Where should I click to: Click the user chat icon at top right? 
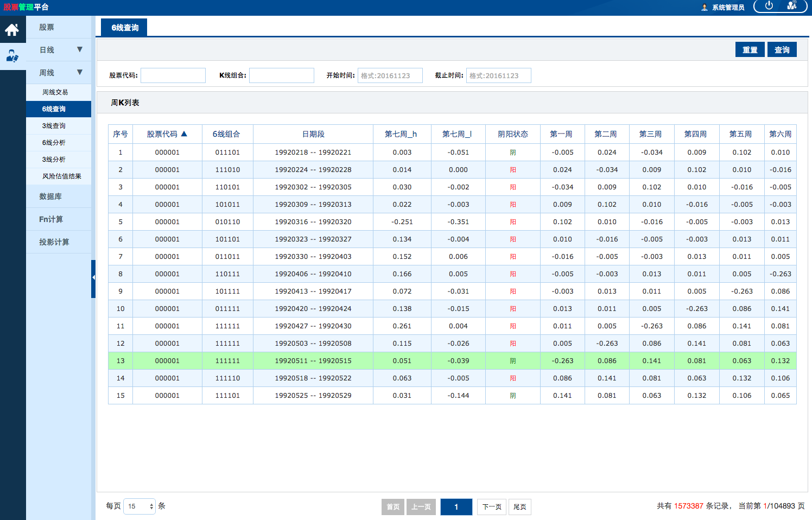click(x=792, y=6)
